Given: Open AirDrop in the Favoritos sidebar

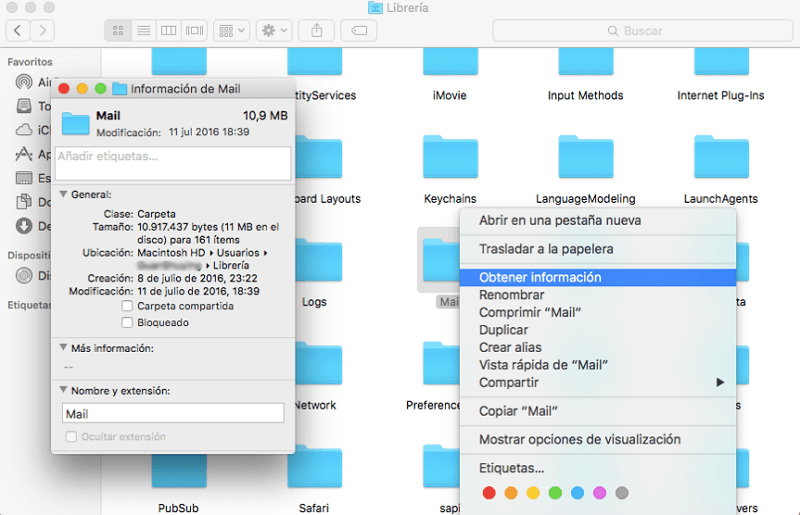Looking at the screenshot, I should pos(24,82).
